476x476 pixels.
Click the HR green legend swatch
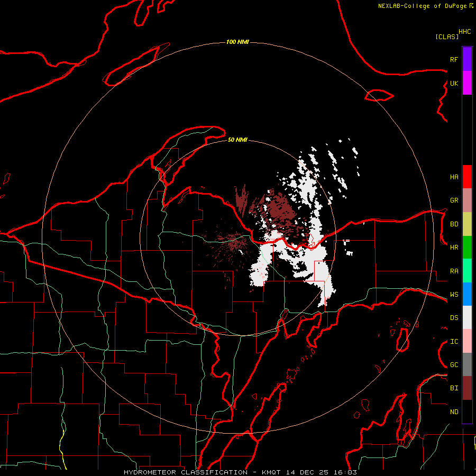point(467,248)
